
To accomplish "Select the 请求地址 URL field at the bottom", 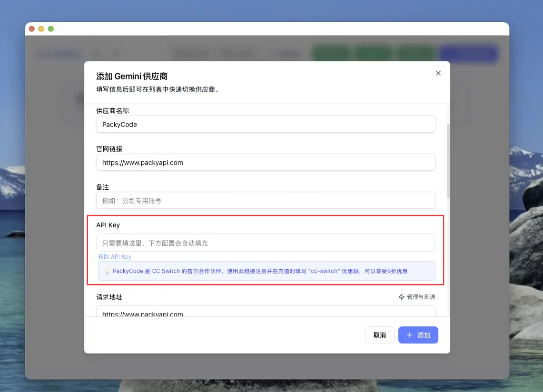I will pyautogui.click(x=265, y=313).
